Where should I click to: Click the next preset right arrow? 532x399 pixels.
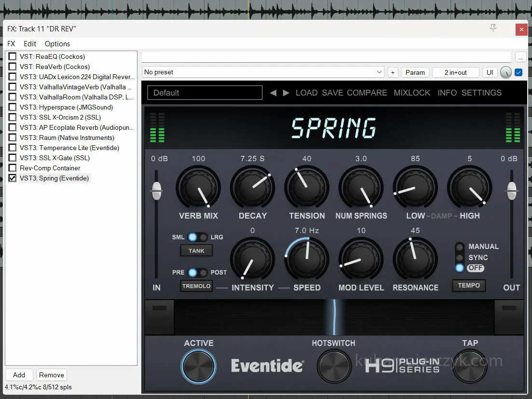pos(286,93)
